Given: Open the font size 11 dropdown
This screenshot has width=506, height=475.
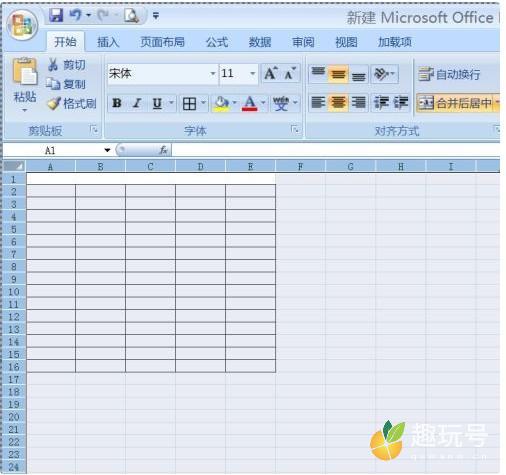Looking at the screenshot, I should [253, 73].
